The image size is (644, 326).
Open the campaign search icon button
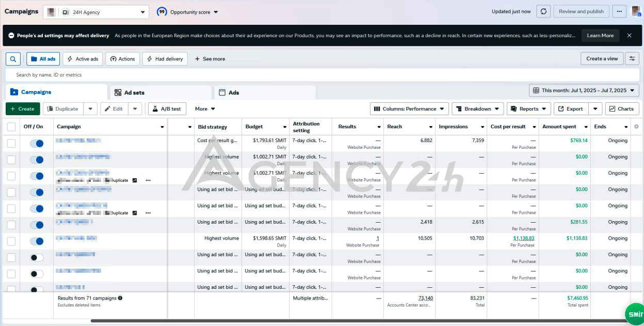click(13, 59)
